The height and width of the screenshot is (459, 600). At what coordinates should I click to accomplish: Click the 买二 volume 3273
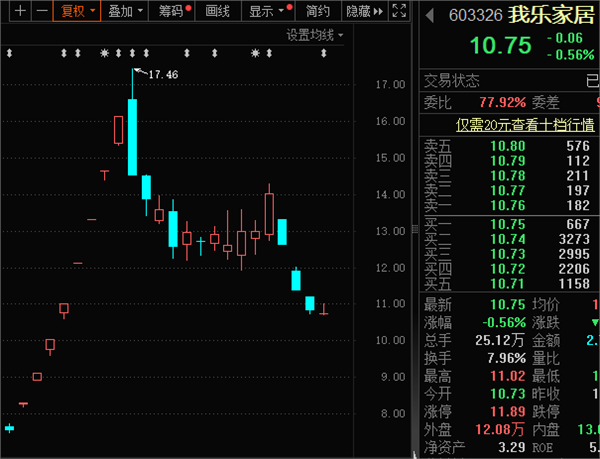[x=574, y=239]
